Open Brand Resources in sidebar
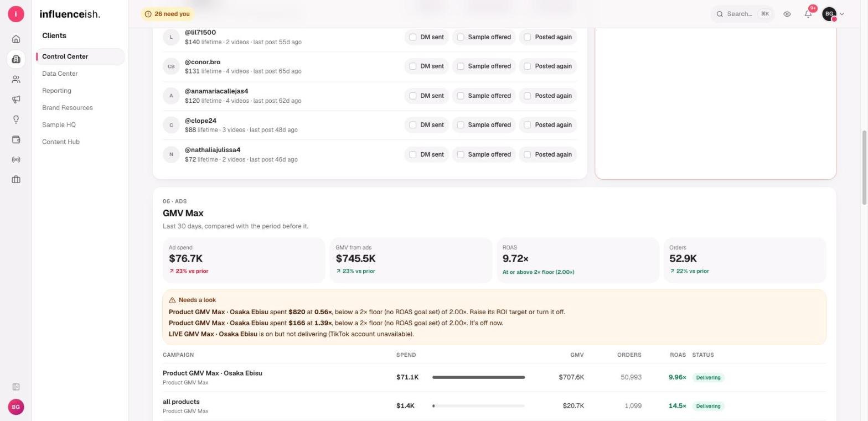 [68, 108]
